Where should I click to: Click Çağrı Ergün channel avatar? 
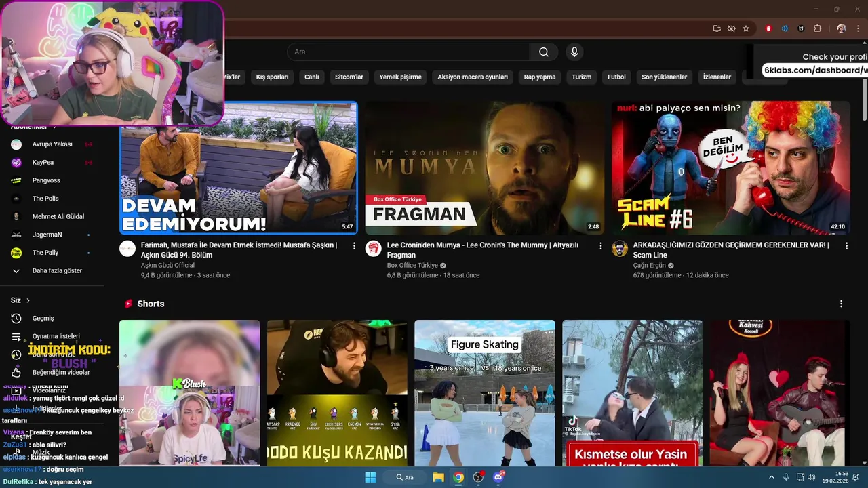(620, 249)
